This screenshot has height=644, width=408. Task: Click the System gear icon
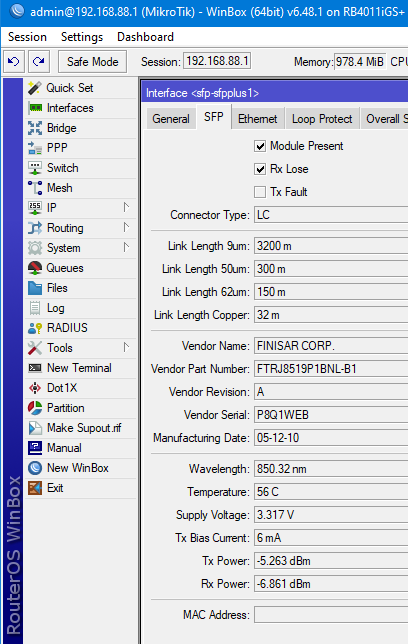(x=35, y=248)
